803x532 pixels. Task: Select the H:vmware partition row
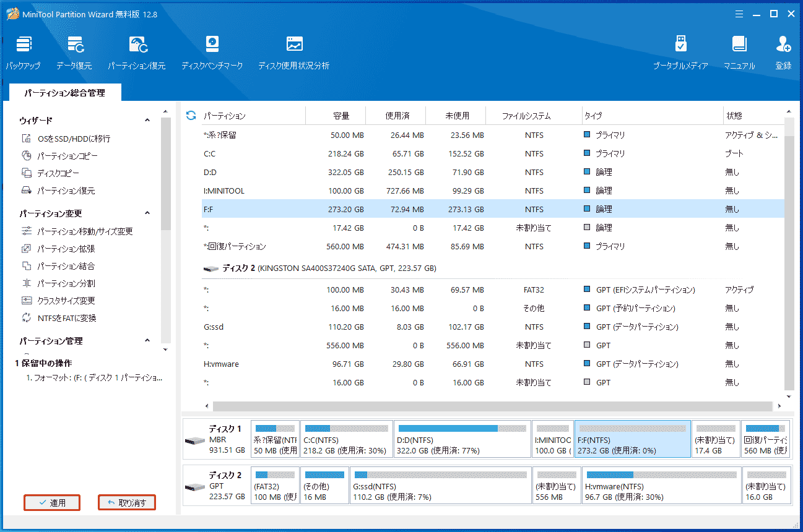click(x=493, y=364)
